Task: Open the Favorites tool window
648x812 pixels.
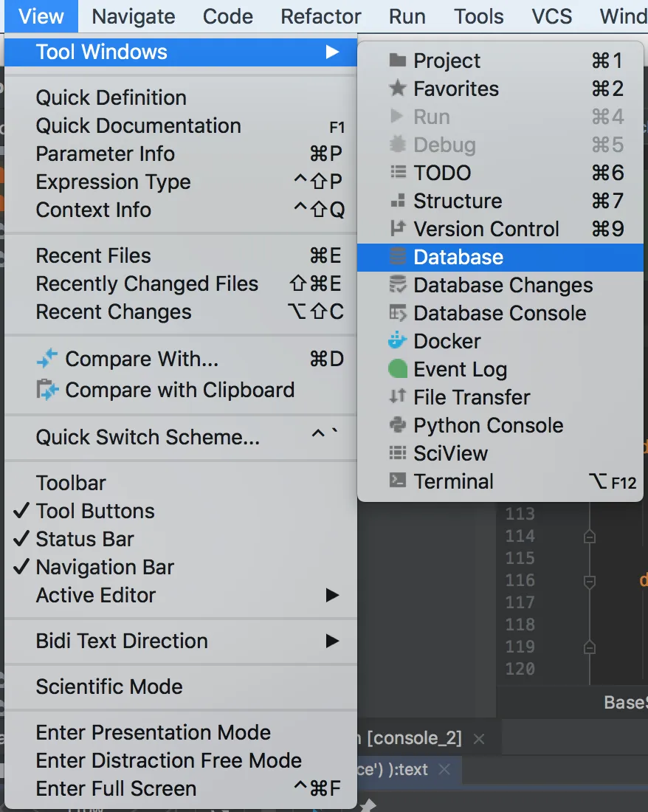Action: click(x=454, y=89)
